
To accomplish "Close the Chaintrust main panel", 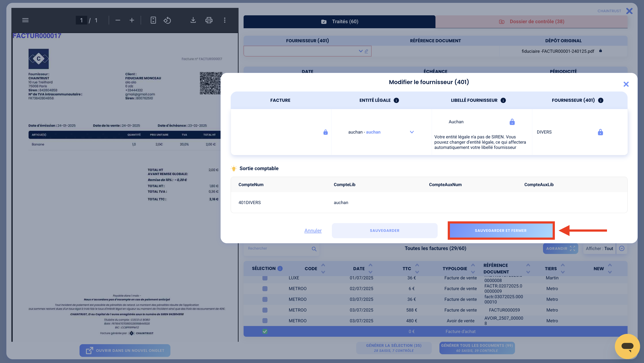I will [x=629, y=11].
